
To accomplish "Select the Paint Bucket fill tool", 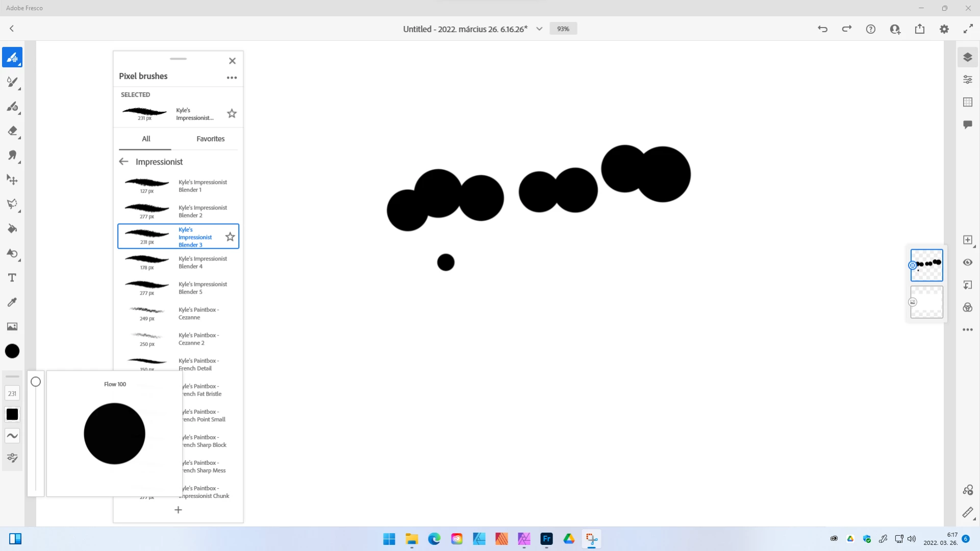I will coord(12,229).
